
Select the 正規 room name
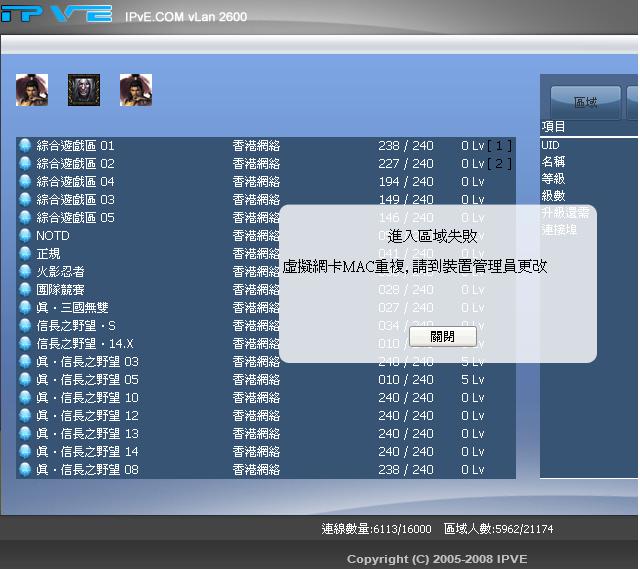[x=48, y=253]
